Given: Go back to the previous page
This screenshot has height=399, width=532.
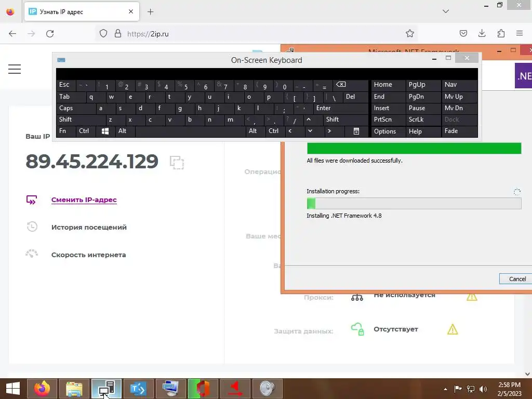Looking at the screenshot, I should [12, 34].
